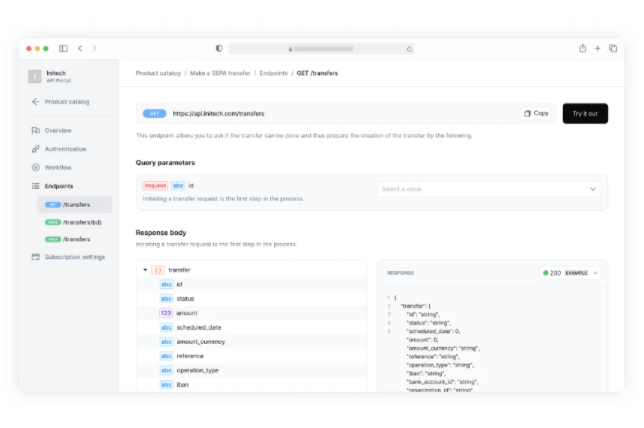Click the page reload icon in address bar
644x428 pixels.
click(x=409, y=48)
